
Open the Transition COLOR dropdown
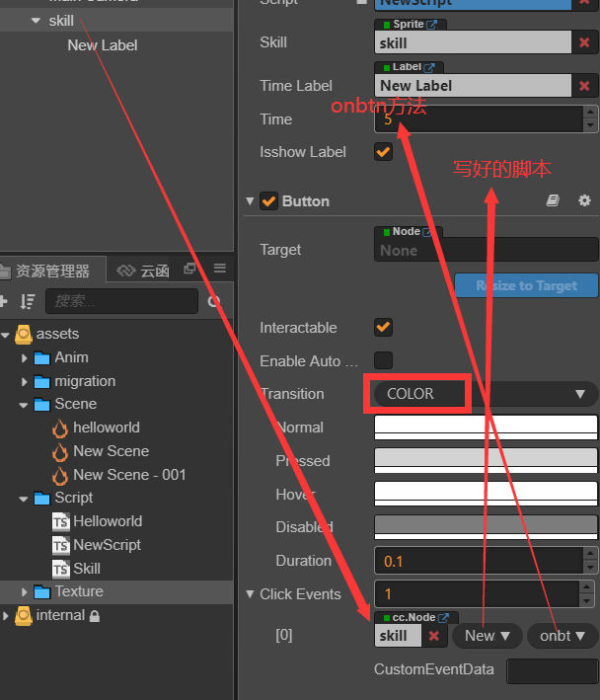pyautogui.click(x=487, y=394)
